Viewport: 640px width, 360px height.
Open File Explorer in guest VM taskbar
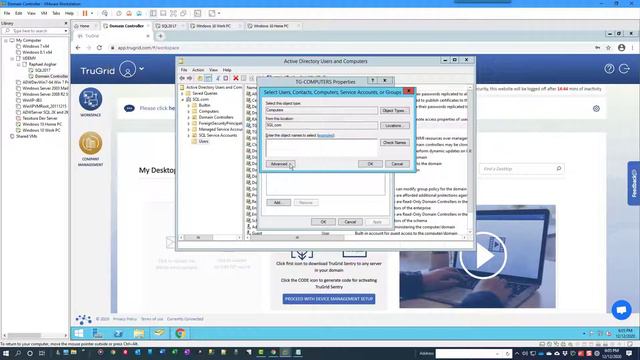tap(139, 333)
